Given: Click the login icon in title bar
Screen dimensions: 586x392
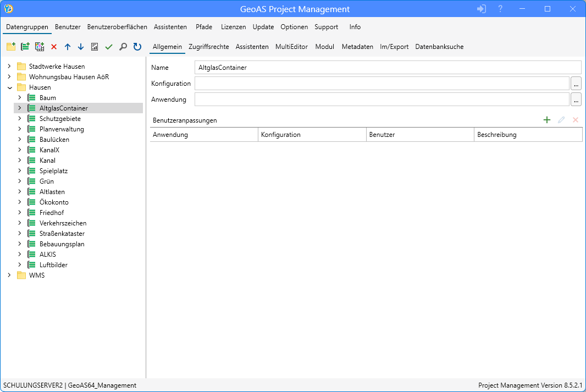Looking at the screenshot, I should (x=482, y=9).
